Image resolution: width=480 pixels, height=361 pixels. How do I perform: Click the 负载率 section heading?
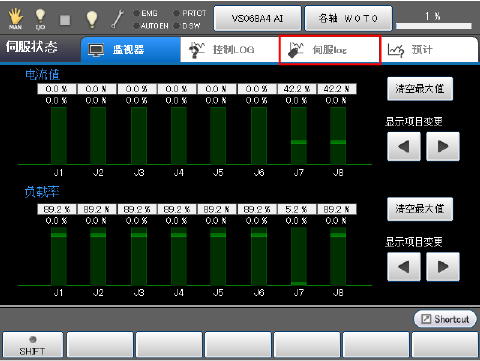click(42, 192)
